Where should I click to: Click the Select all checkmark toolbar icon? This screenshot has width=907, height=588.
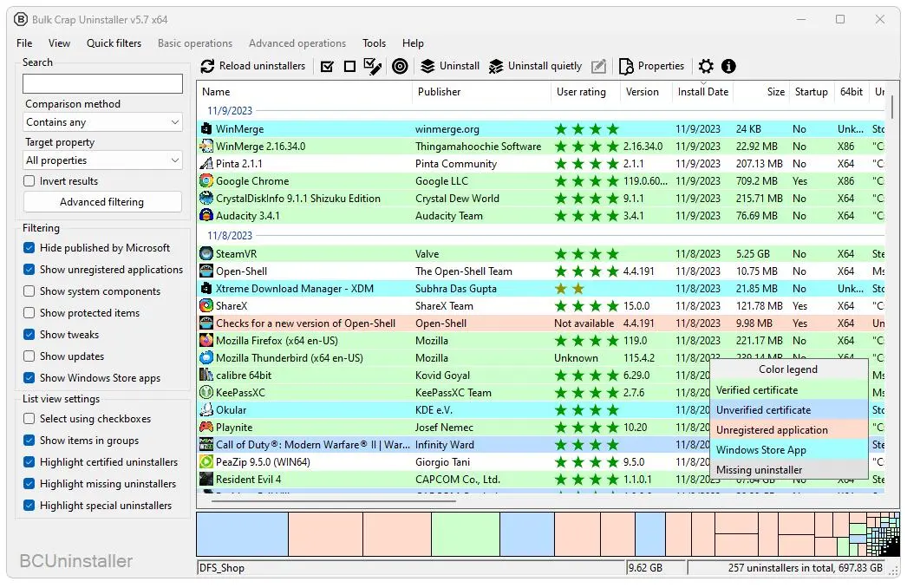tap(327, 67)
